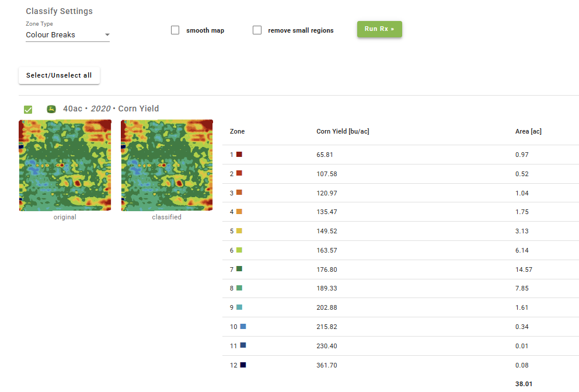Click the Select/Unselect all button

[x=59, y=75]
